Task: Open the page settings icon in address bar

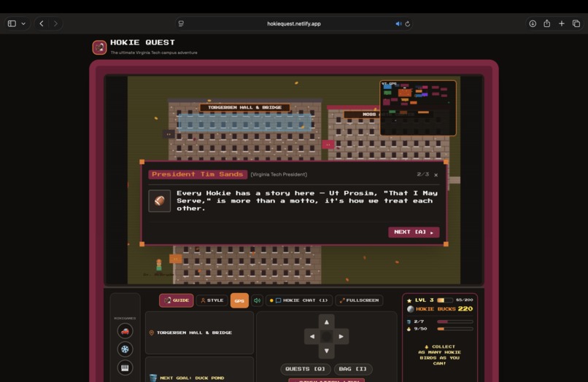Action: tap(181, 23)
